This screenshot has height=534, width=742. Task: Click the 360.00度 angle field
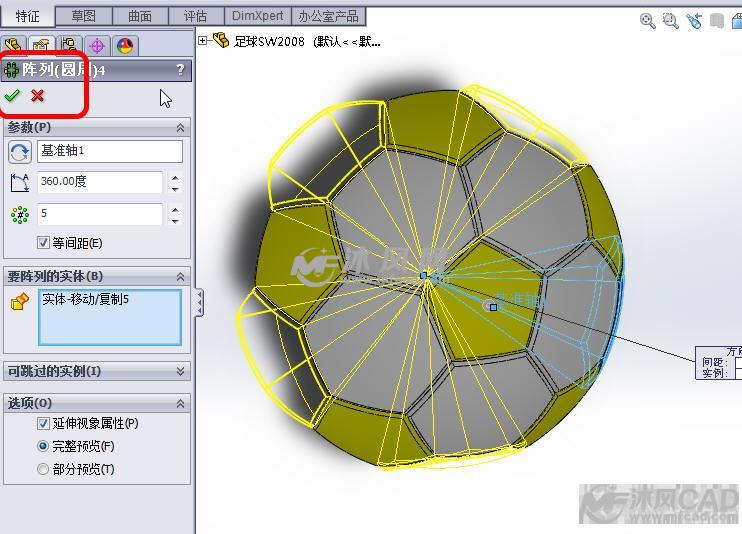tap(100, 182)
